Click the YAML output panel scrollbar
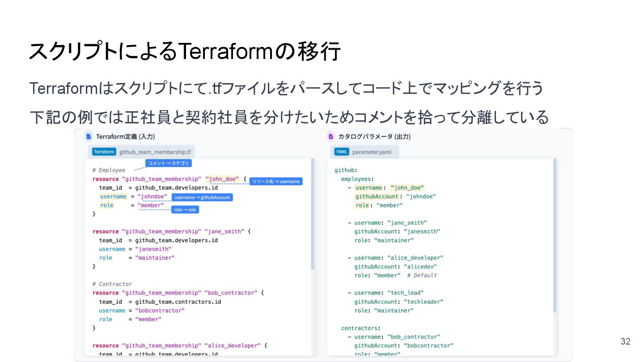This screenshot has height=362, width=644. click(x=555, y=236)
